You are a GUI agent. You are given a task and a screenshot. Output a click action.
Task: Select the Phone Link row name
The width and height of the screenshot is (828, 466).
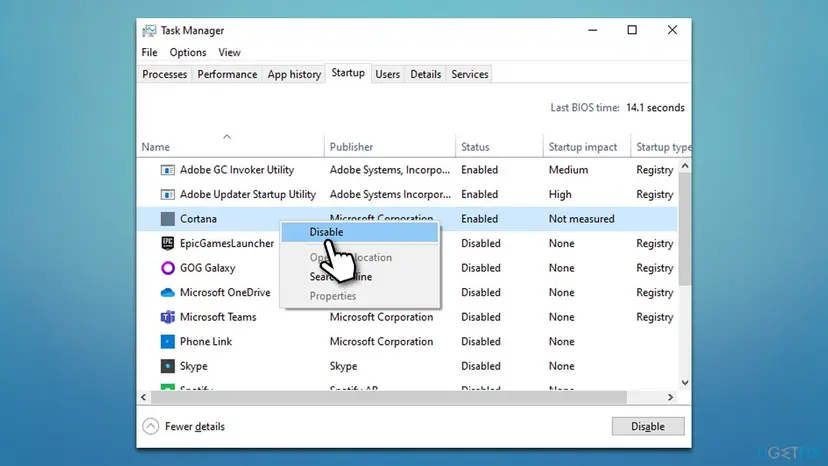206,341
